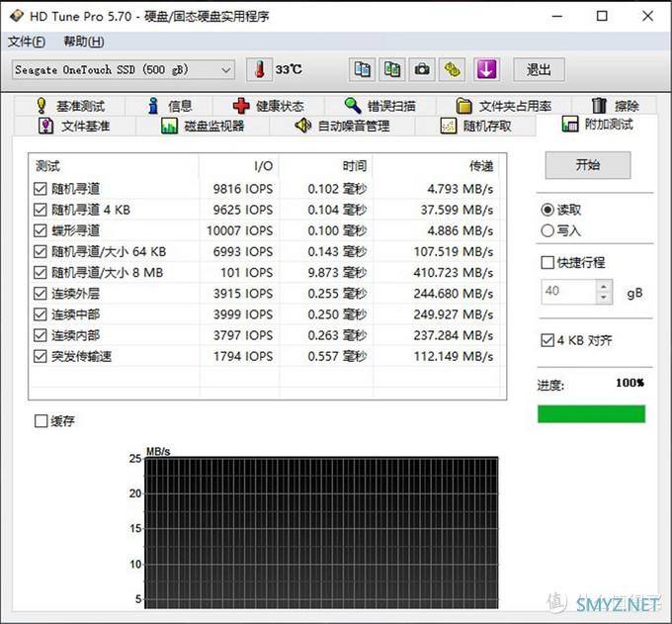Click the 410.723 MB/s transfer value

tap(453, 272)
